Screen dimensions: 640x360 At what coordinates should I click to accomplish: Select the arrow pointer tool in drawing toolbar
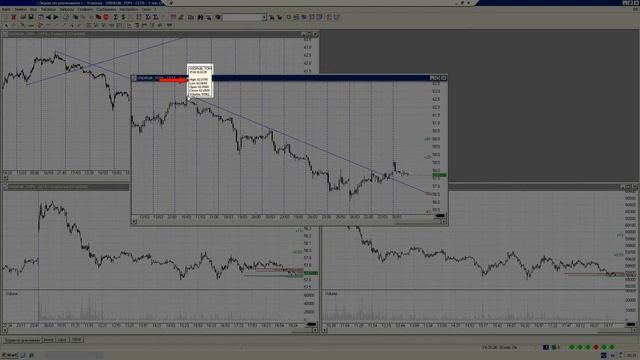(6, 25)
